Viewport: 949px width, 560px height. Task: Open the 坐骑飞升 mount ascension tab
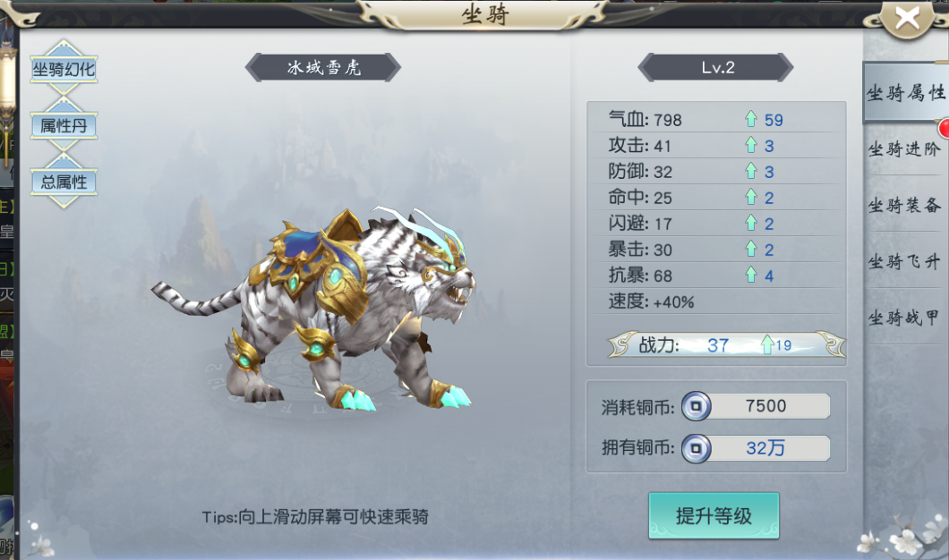coord(904,261)
